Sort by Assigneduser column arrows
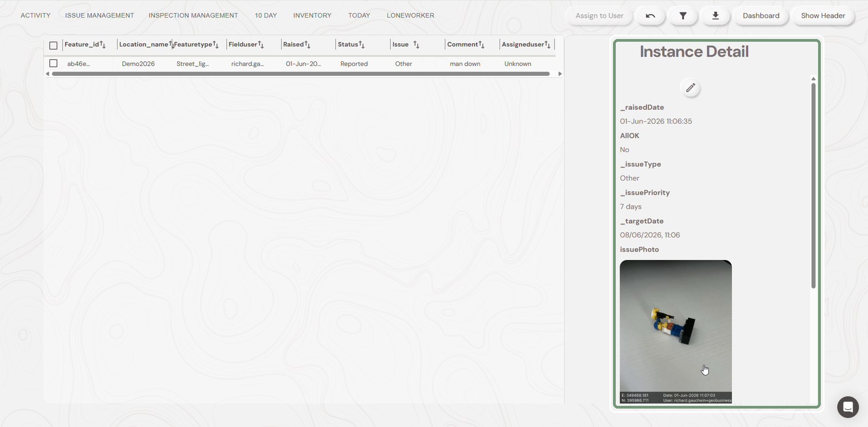Viewport: 868px width, 427px height. pyautogui.click(x=547, y=44)
